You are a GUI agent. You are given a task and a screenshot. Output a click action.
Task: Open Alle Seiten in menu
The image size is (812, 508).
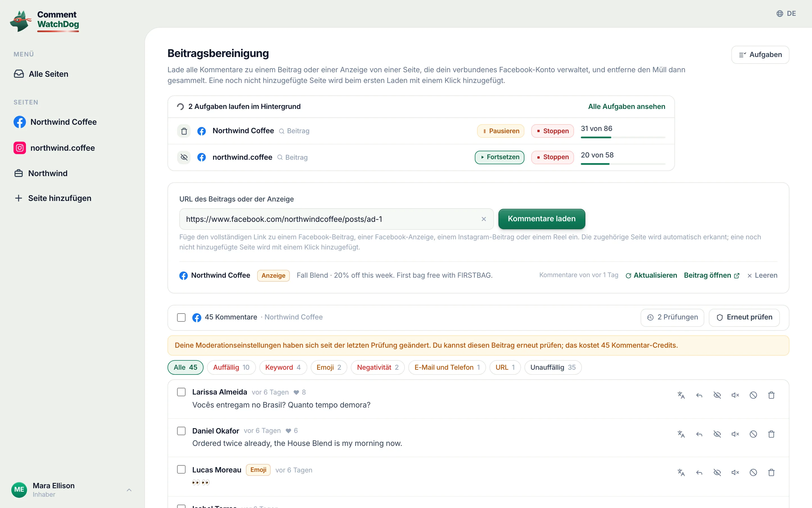(41, 74)
